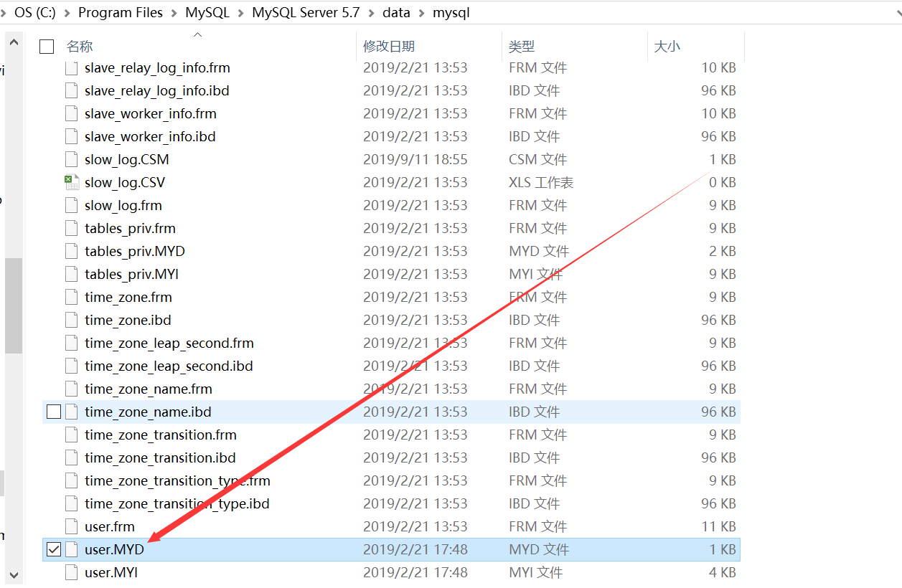Image resolution: width=902 pixels, height=588 pixels.
Task: Click the XLS 工作表 type cell
Action: coord(542,183)
